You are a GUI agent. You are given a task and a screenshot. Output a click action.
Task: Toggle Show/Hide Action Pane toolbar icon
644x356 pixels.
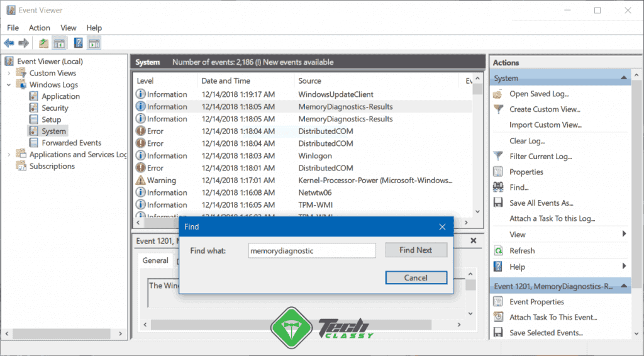pos(94,43)
